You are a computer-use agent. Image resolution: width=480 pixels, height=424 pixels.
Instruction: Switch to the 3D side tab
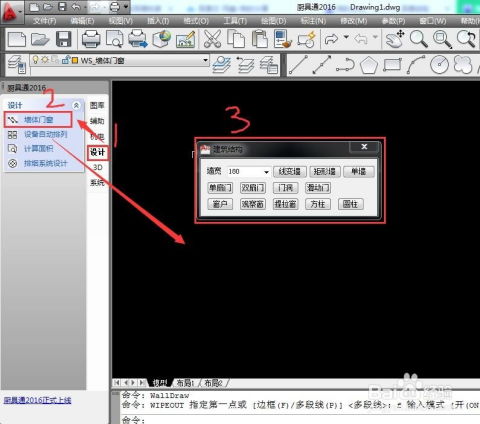[x=97, y=167]
